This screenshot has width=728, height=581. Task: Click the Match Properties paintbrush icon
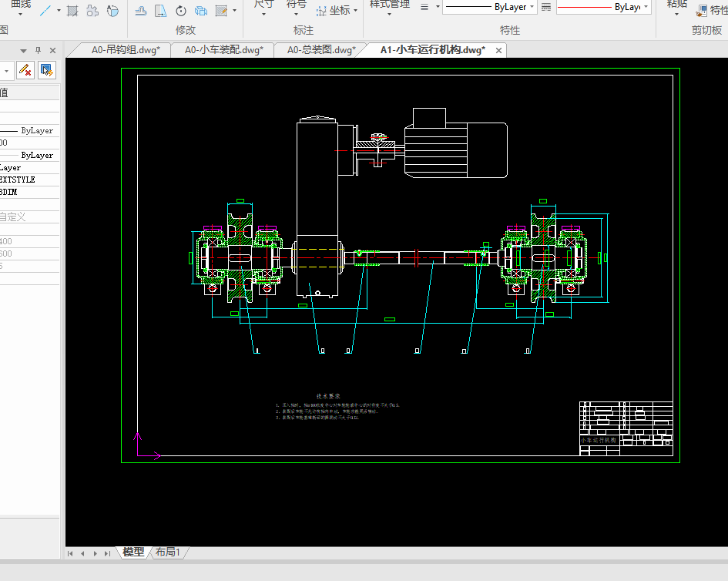click(x=703, y=11)
